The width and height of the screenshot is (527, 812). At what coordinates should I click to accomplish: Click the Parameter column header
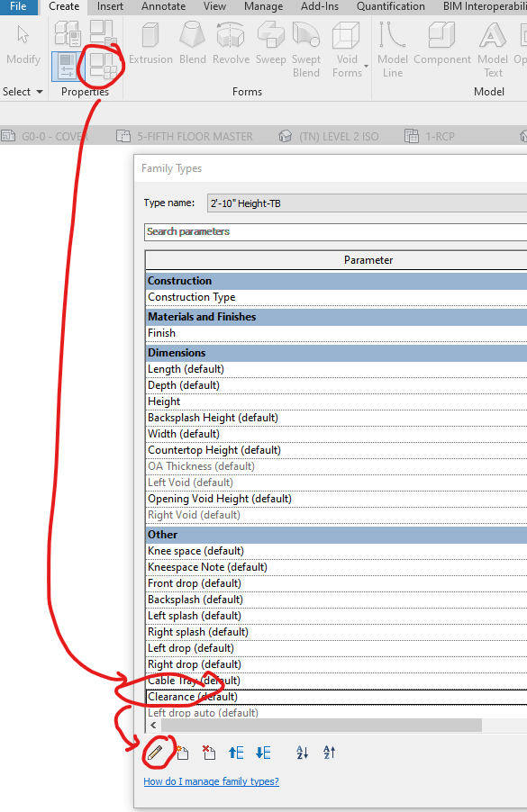tap(336, 260)
